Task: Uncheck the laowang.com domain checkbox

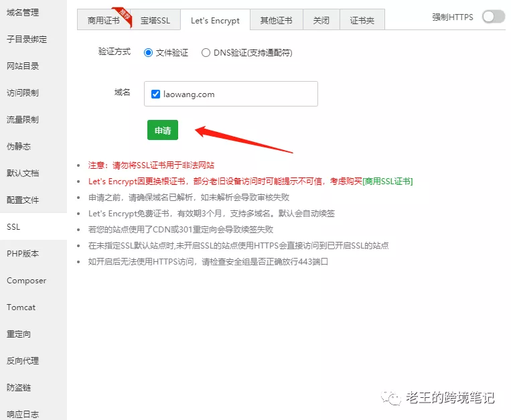Action: [x=155, y=94]
